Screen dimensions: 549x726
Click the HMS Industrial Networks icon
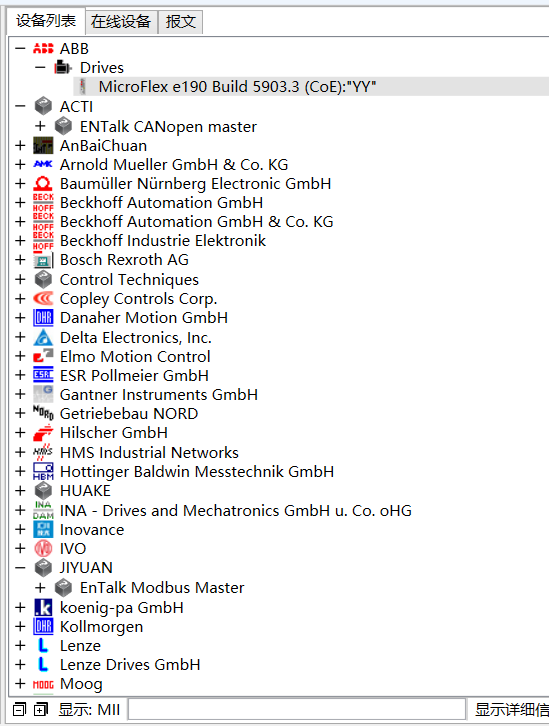click(43, 452)
